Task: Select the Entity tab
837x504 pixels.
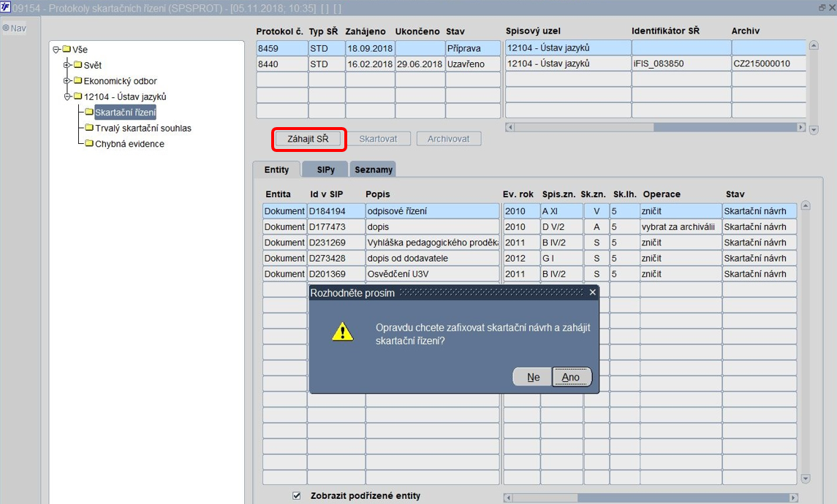Action: coord(276,169)
